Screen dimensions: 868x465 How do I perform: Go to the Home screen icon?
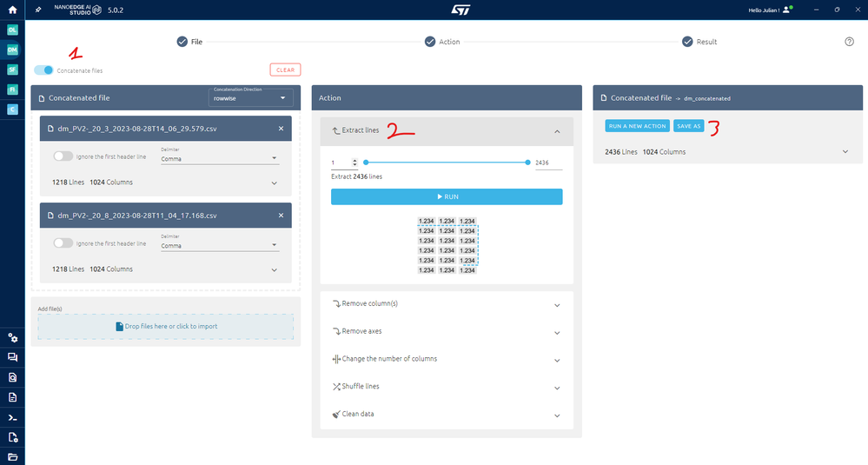click(12, 10)
